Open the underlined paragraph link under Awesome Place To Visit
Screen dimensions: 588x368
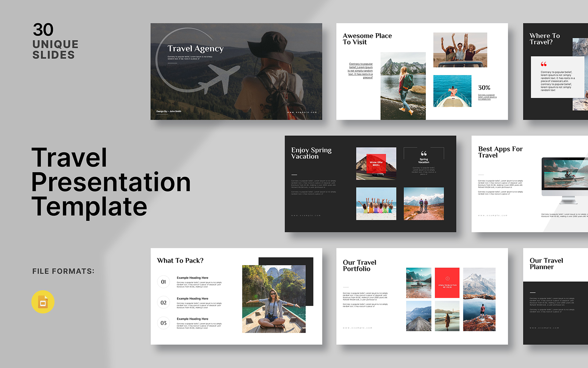pyautogui.click(x=361, y=71)
